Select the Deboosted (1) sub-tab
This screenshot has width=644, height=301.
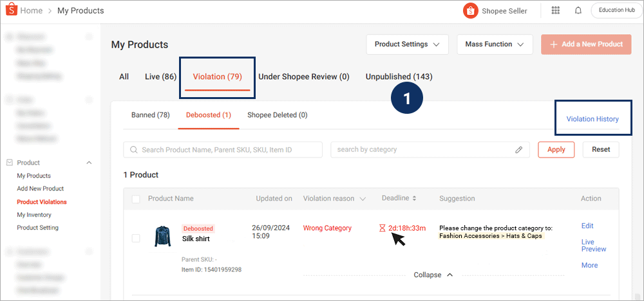coord(209,115)
